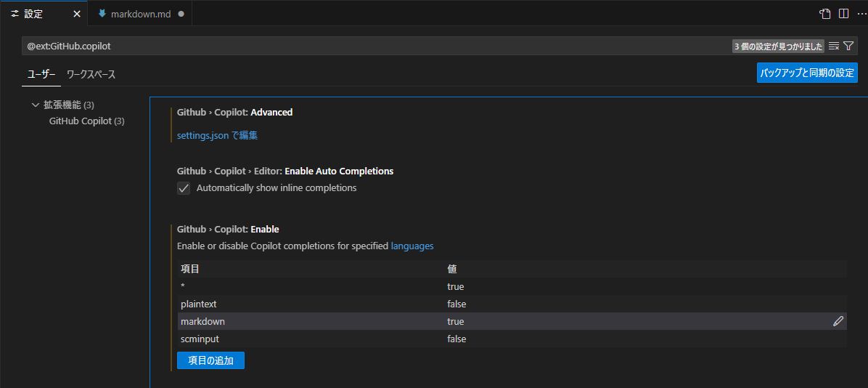The height and width of the screenshot is (388, 868).
Task: Click the 3 個の設定が見つかりました badge
Action: pos(778,46)
